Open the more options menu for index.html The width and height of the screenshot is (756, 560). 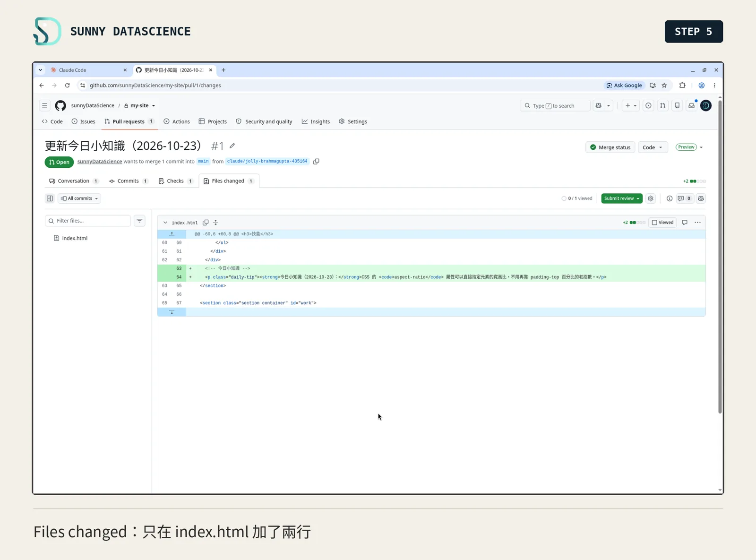point(697,223)
